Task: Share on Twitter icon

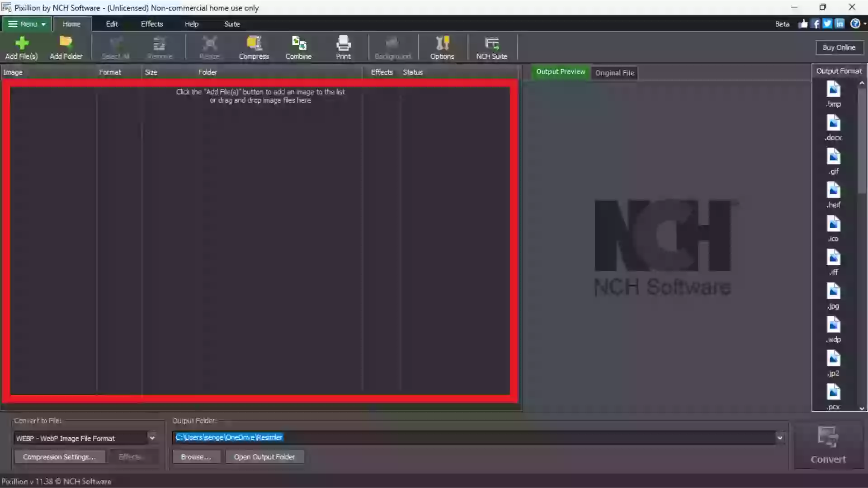Action: 827,24
